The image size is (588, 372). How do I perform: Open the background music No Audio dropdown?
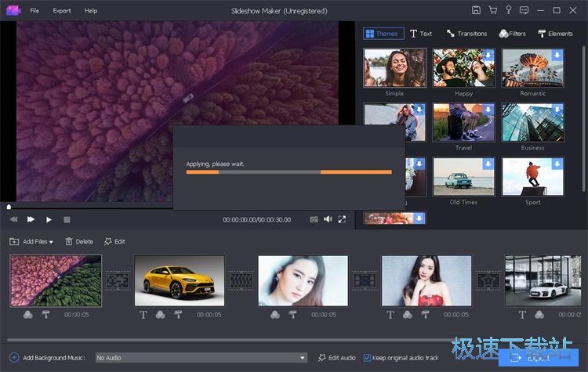click(201, 358)
